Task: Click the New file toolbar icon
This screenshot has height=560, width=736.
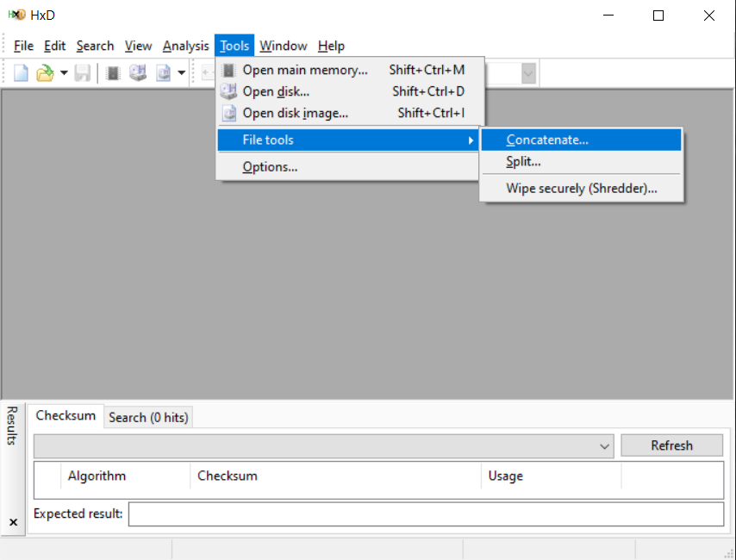Action: click(22, 73)
